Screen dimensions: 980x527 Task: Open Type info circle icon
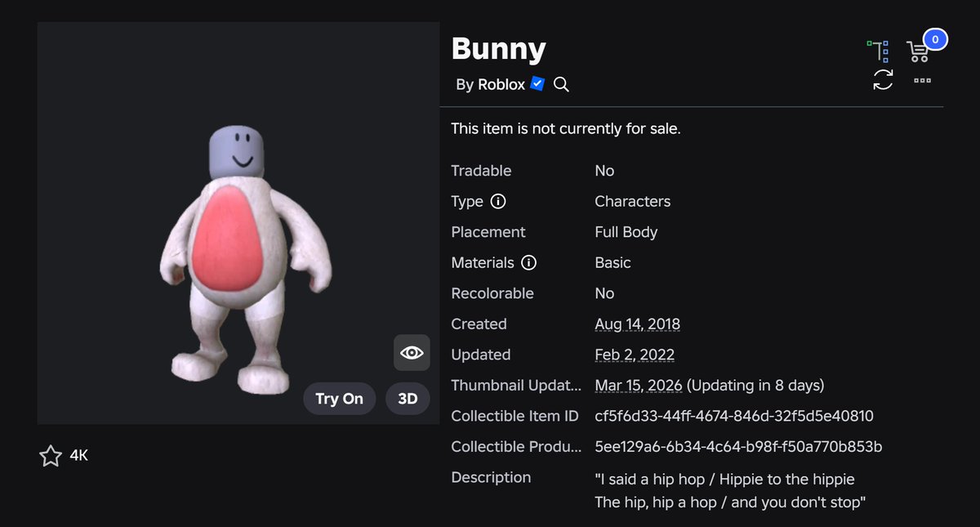(498, 201)
